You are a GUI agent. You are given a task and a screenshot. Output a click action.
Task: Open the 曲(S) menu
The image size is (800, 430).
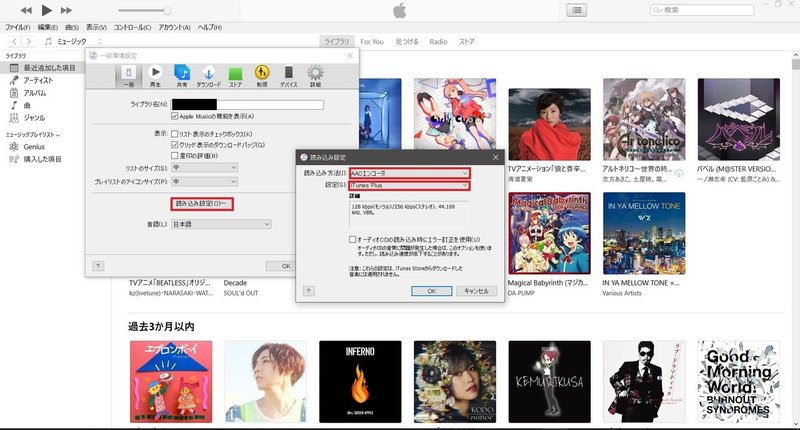(x=72, y=27)
